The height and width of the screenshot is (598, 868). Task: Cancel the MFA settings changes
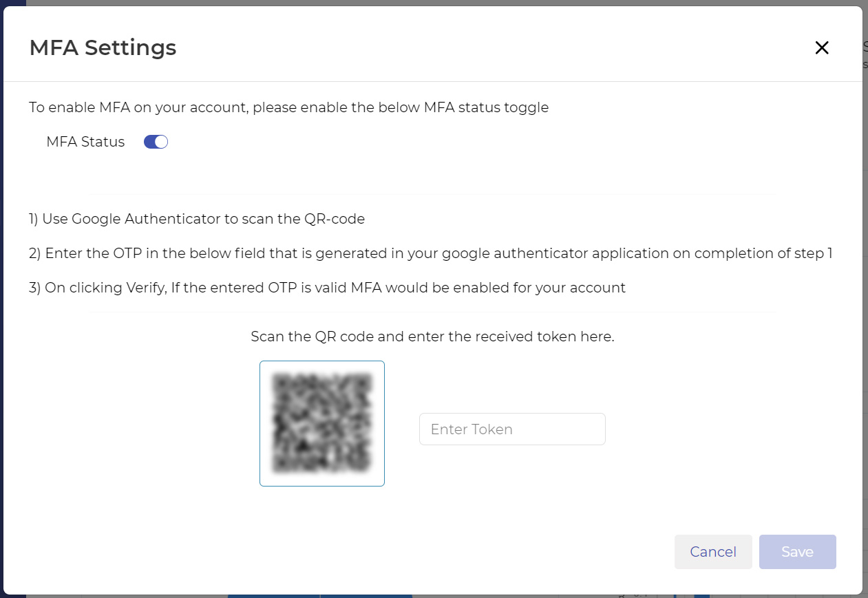[713, 552]
